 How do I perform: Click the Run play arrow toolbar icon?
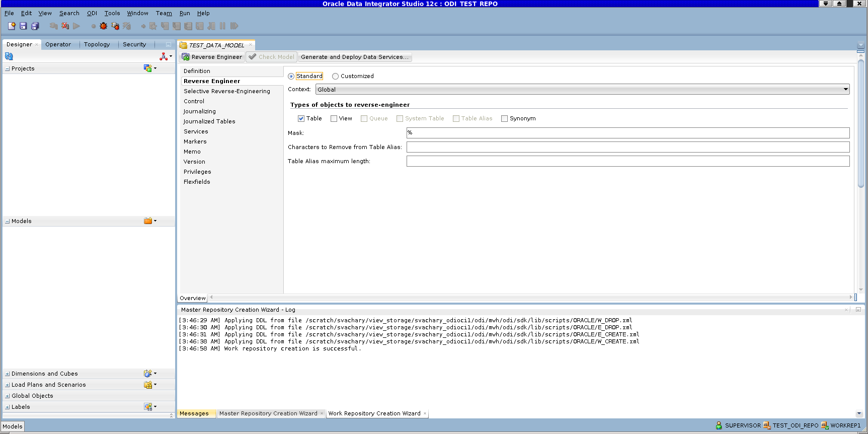[76, 26]
